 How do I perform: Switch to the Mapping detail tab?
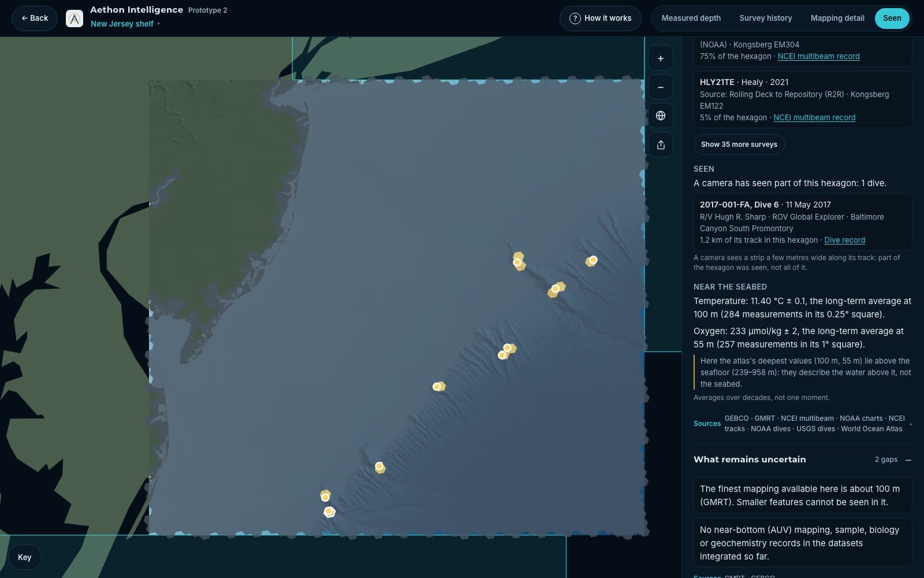[x=837, y=18]
